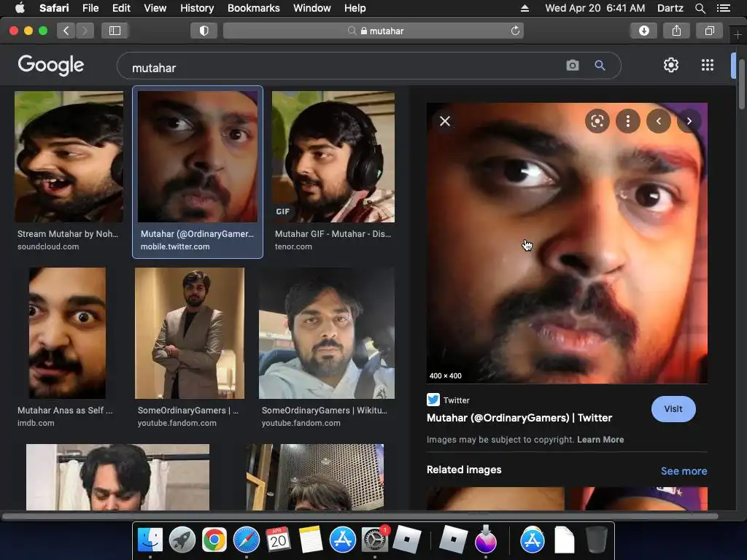Open Spotlight search in menu bar
The height and width of the screenshot is (560, 747).
point(700,8)
